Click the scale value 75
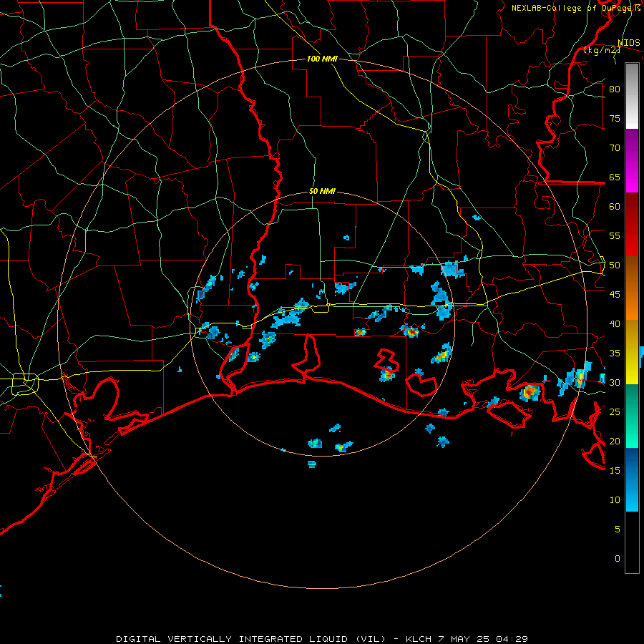The height and width of the screenshot is (644, 644). 615,119
